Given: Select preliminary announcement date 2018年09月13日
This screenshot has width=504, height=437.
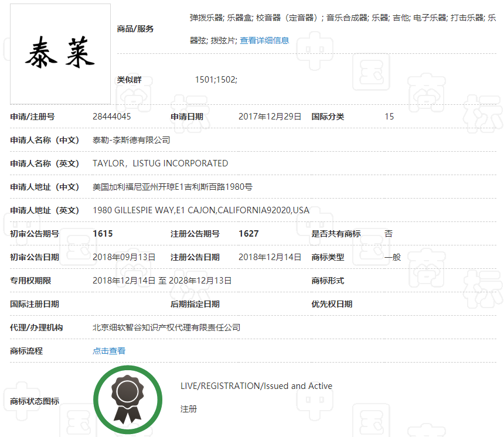Looking at the screenshot, I should (x=124, y=257).
